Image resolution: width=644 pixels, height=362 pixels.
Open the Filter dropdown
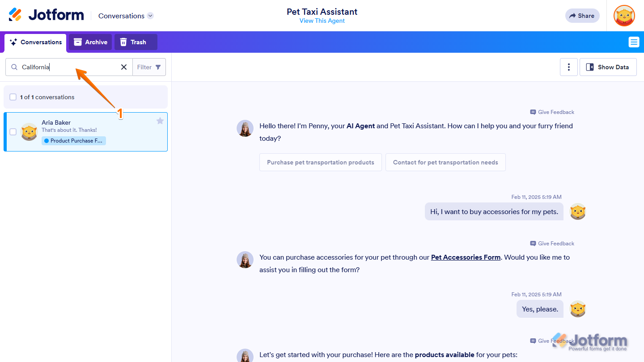pyautogui.click(x=149, y=67)
